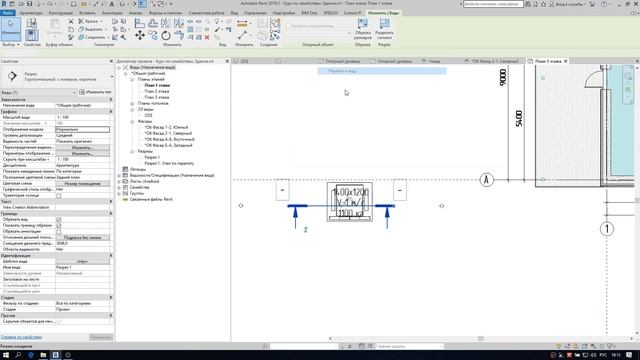Click Visibility/Graphics Overrides Edit button
The image size is (640, 360).
(x=82, y=147)
